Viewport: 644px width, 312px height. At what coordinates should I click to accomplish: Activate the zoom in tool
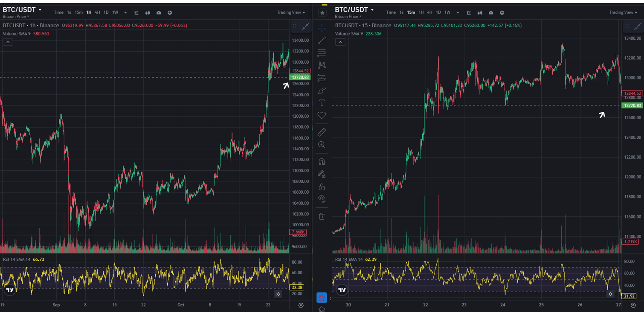[322, 145]
